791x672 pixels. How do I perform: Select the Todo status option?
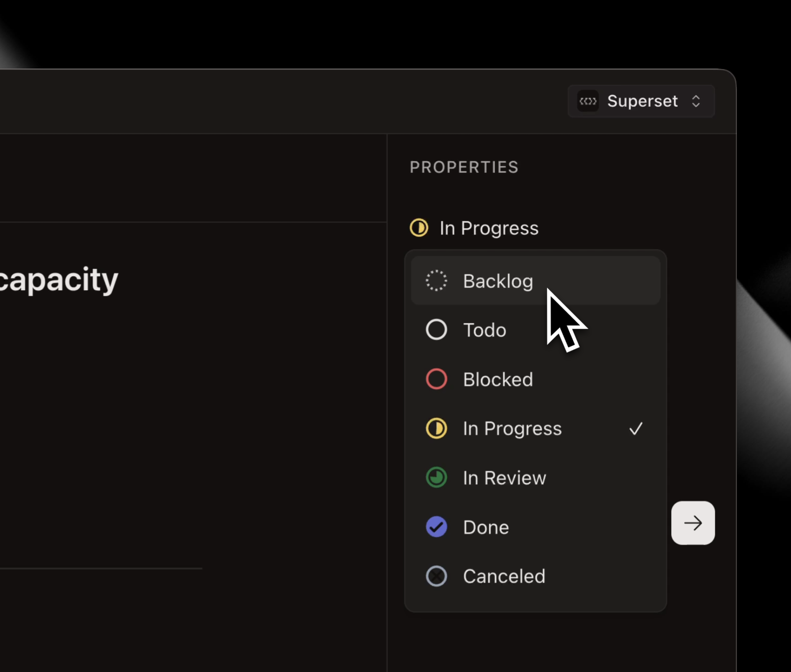[x=483, y=330]
